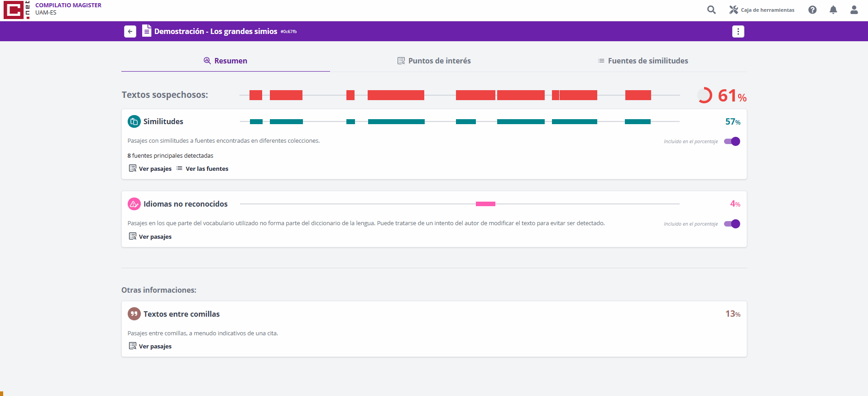This screenshot has width=868, height=396.
Task: Select the Resumen tab
Action: [x=225, y=61]
